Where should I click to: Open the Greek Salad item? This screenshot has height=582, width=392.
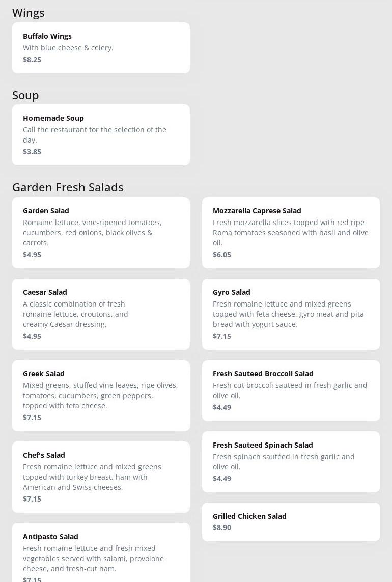(x=101, y=395)
